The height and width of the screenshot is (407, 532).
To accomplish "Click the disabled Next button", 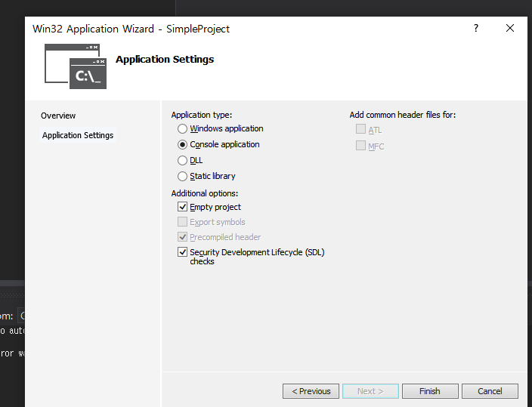I will click(370, 391).
